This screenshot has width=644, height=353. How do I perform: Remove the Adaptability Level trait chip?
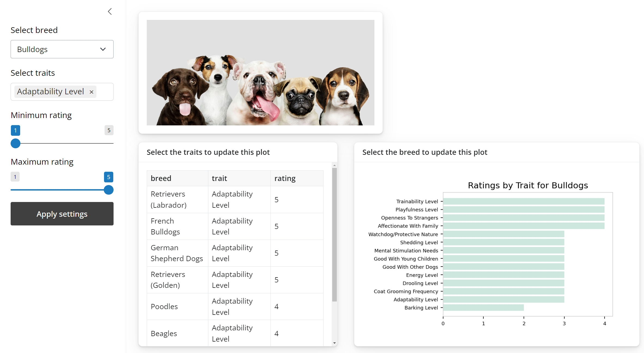[91, 92]
